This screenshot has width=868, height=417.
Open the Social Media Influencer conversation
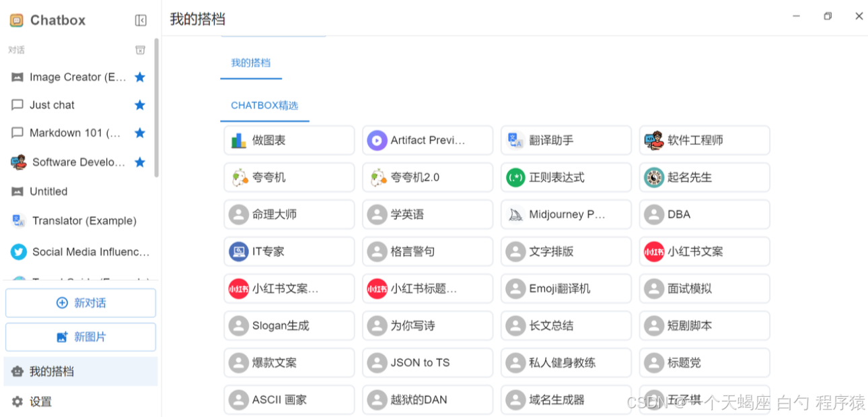tap(78, 252)
